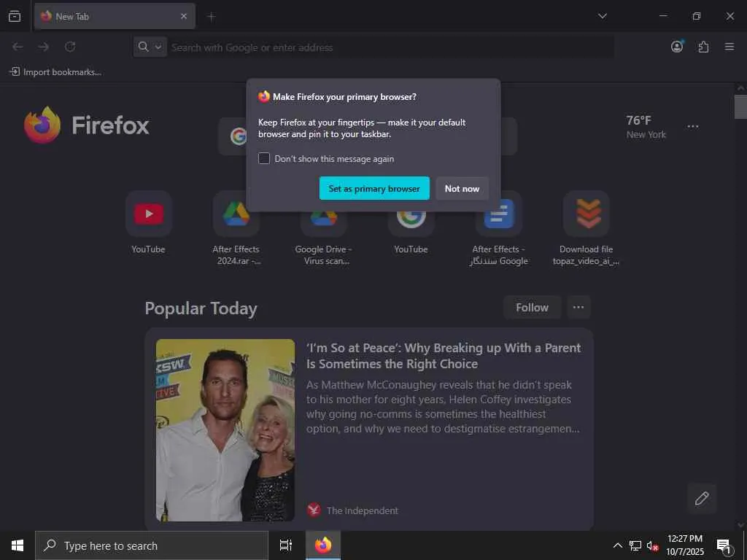This screenshot has width=747, height=560.
Task: Go forward with the forward arrow
Action: [x=43, y=47]
